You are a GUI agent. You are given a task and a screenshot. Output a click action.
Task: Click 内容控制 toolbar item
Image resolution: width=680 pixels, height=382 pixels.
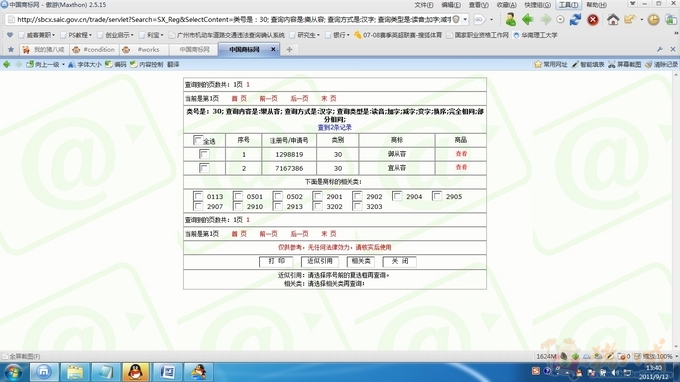click(x=147, y=65)
